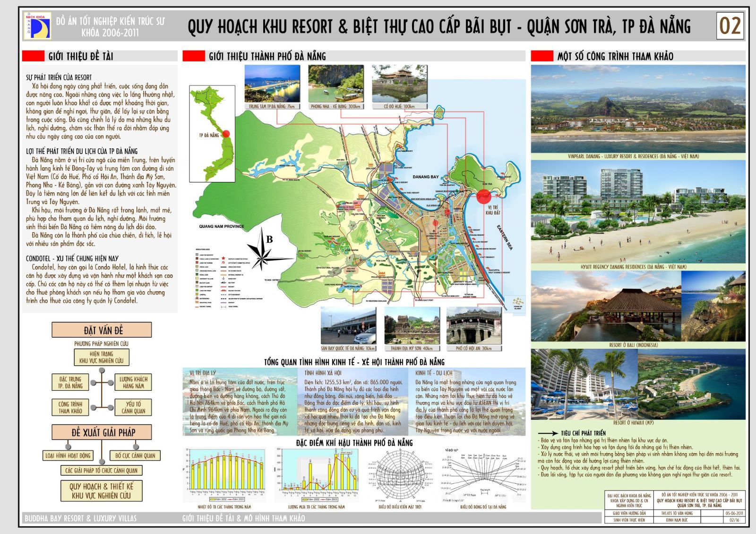Click the subheading LỢI THẾ PHÁT TRIỂN DU LỊCH CỦA TP ĐÀ NẴNG
The width and height of the screenshot is (756, 534).
(82, 151)
